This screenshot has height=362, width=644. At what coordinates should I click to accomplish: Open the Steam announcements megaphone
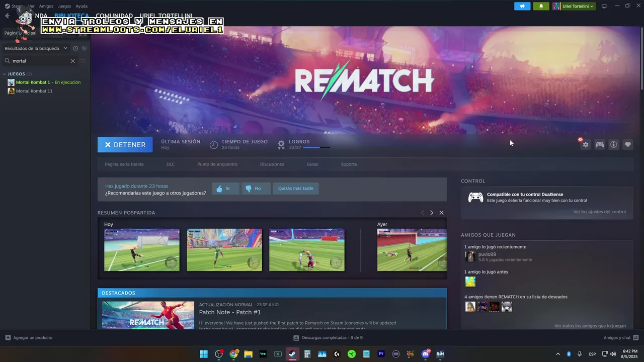coord(522,6)
